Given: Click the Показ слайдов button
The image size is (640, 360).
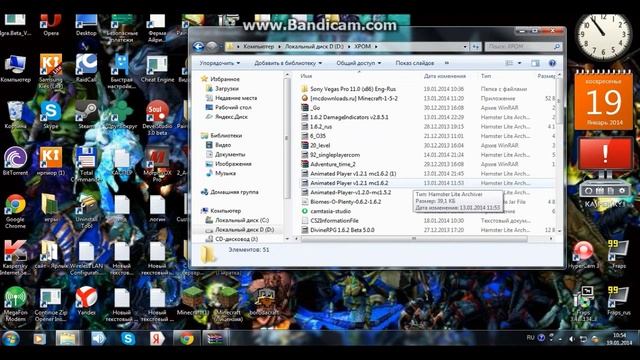Looking at the screenshot, I should (415, 63).
